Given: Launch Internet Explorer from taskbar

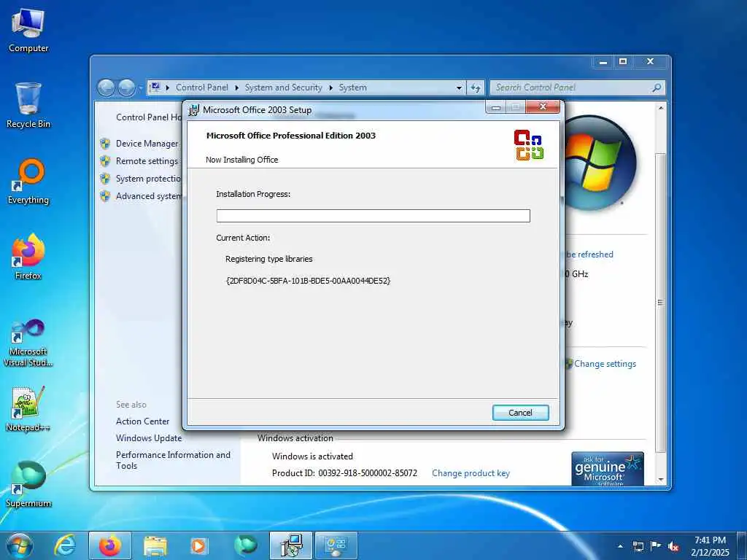Looking at the screenshot, I should point(64,545).
